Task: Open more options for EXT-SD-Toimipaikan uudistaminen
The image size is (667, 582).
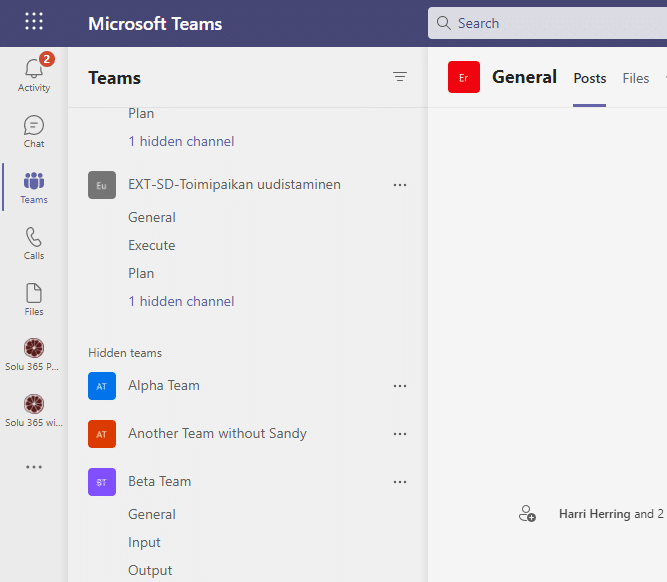Action: point(400,185)
